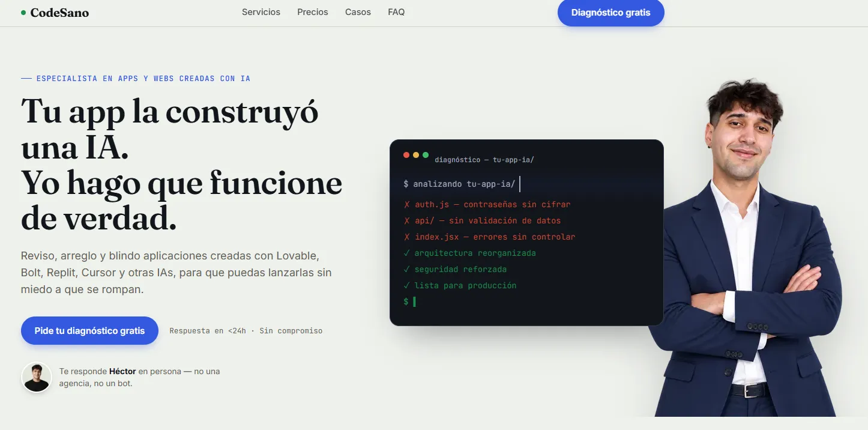Click the X beside auth.js line
The image size is (868, 430).
[x=407, y=204]
